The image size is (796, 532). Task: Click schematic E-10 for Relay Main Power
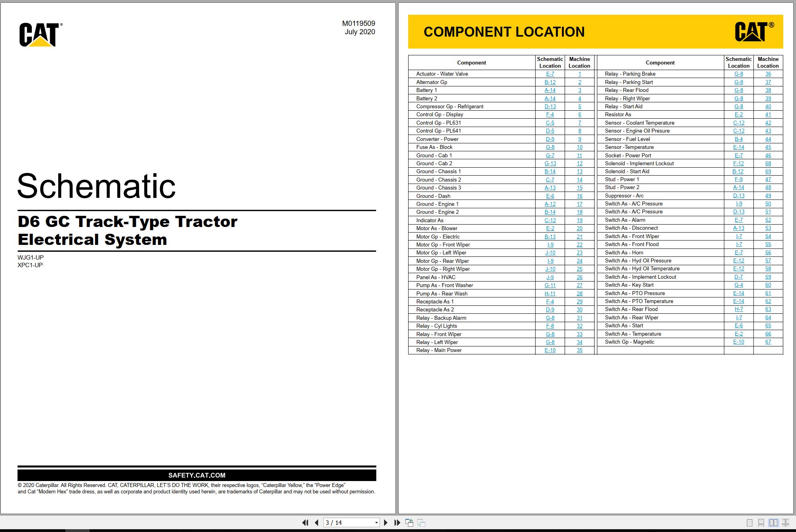click(x=550, y=350)
